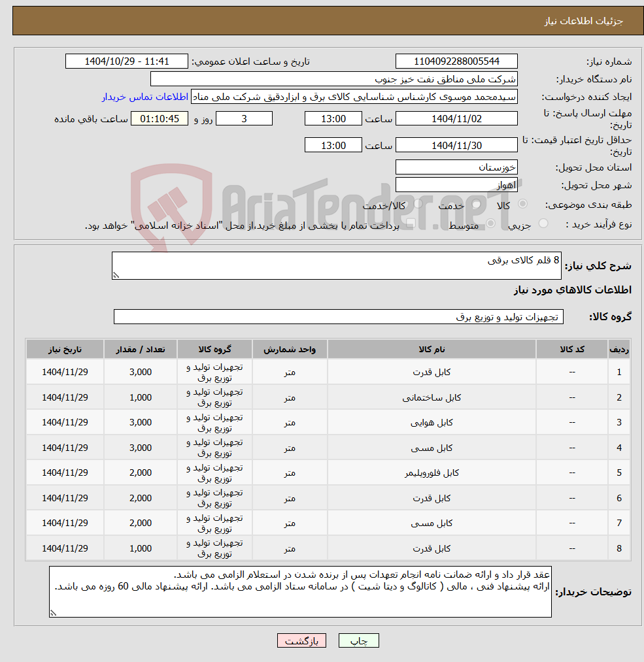Click the تاریخ نیاز column header
Viewport: 644px width, 662px height.
[x=65, y=349]
